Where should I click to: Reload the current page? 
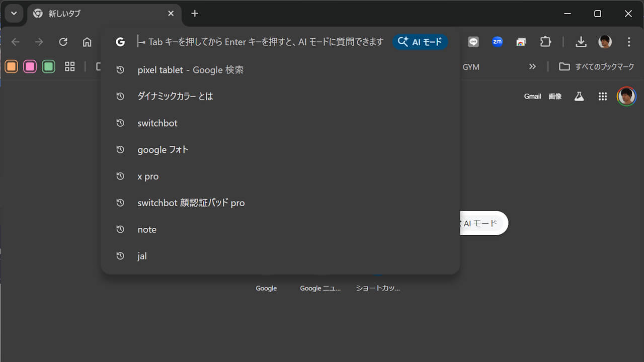coord(63,42)
